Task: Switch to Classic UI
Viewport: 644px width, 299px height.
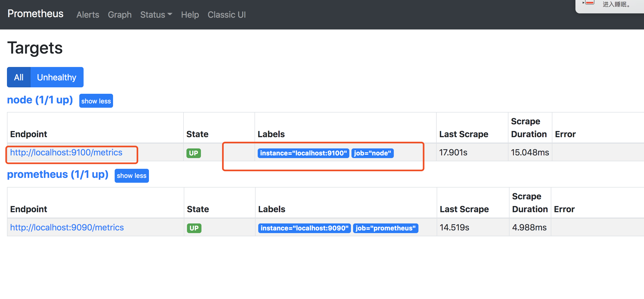Action: click(x=227, y=15)
